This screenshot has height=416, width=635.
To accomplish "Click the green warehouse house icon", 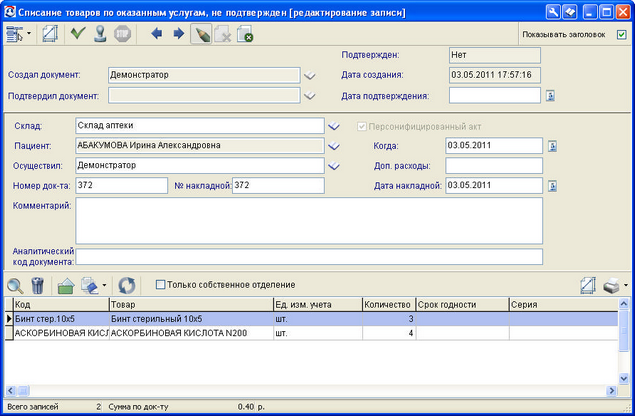I will pos(66,286).
